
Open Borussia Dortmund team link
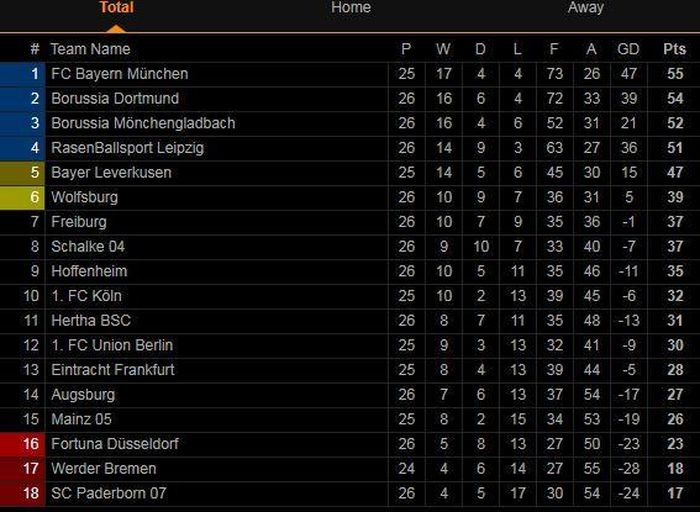click(115, 98)
